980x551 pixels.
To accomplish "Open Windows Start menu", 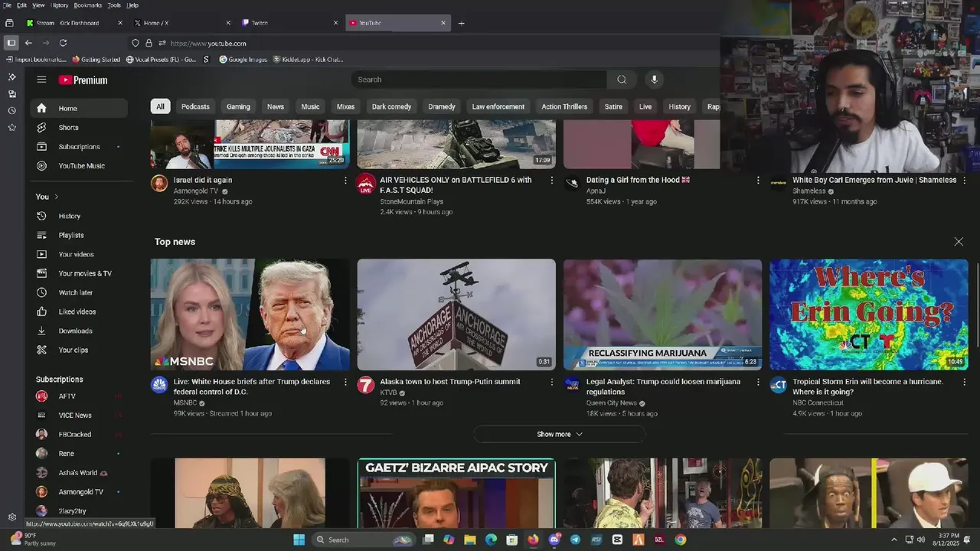I will (x=299, y=540).
